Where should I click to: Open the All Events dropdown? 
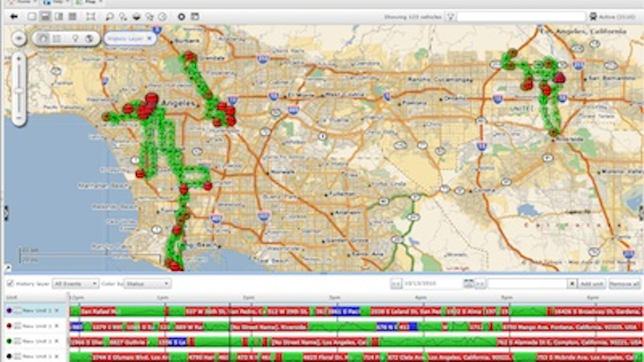tap(75, 283)
